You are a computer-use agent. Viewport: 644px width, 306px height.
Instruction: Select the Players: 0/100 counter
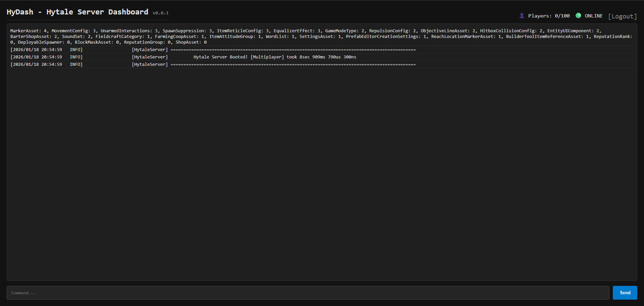[549, 16]
